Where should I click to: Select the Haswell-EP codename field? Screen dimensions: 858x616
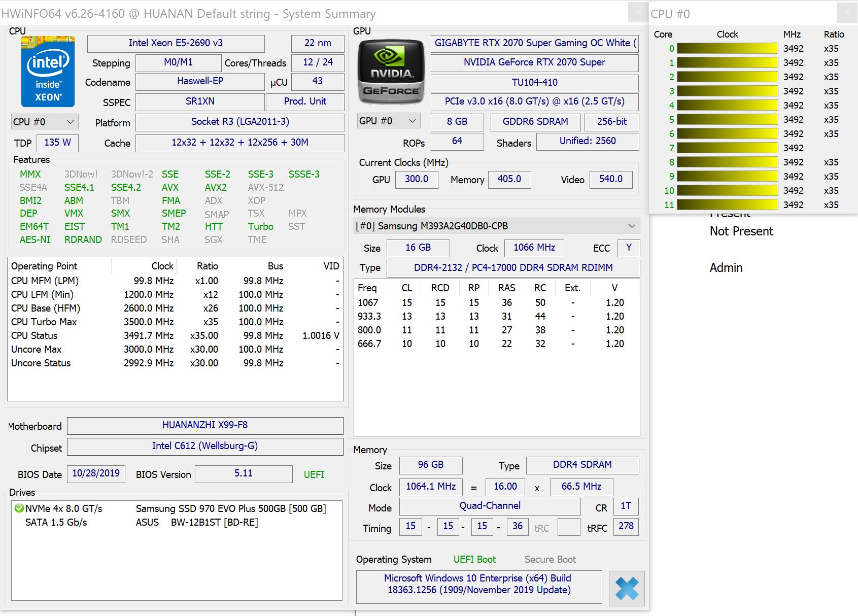tap(200, 81)
